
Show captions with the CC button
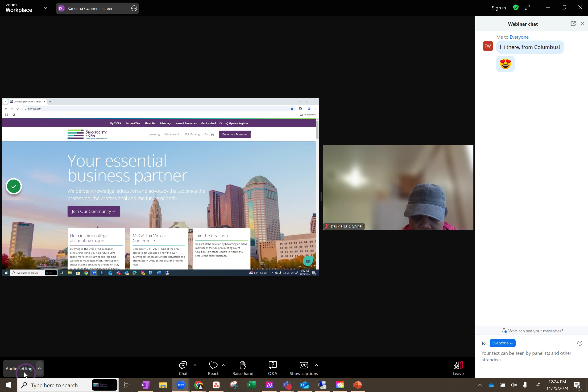[x=303, y=368]
